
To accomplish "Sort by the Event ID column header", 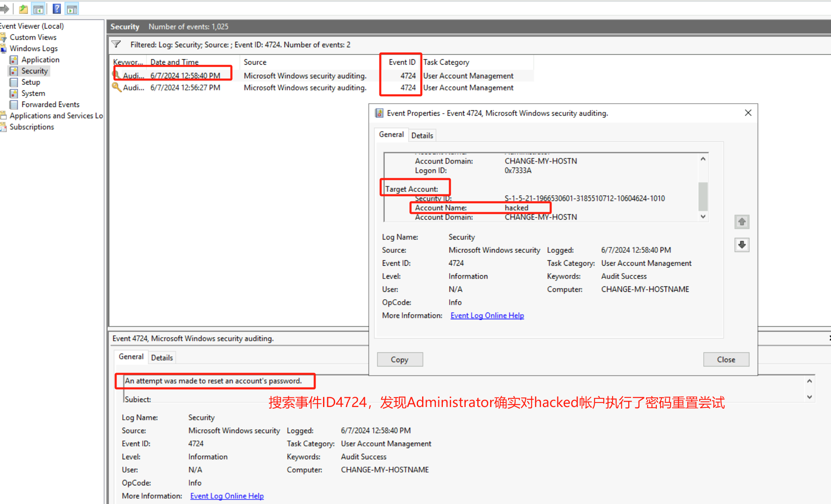I will (401, 62).
